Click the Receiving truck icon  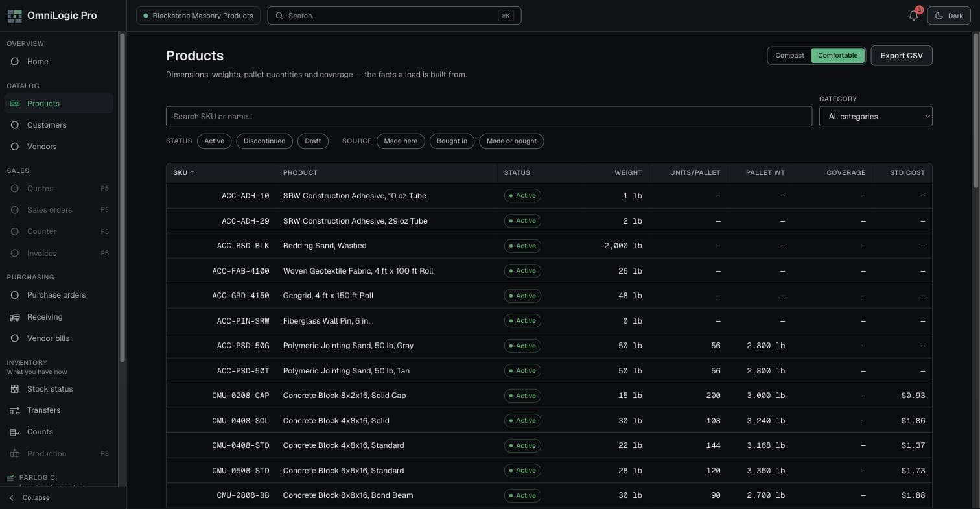pos(15,317)
